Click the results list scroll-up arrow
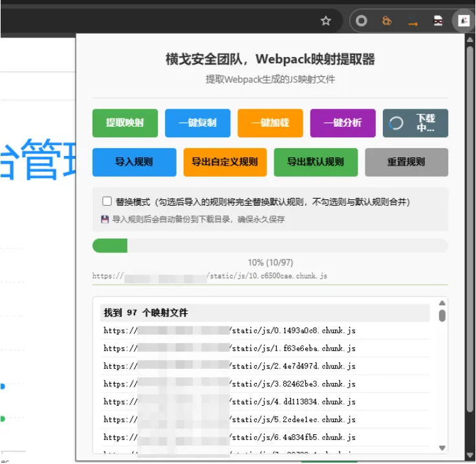 coord(442,303)
